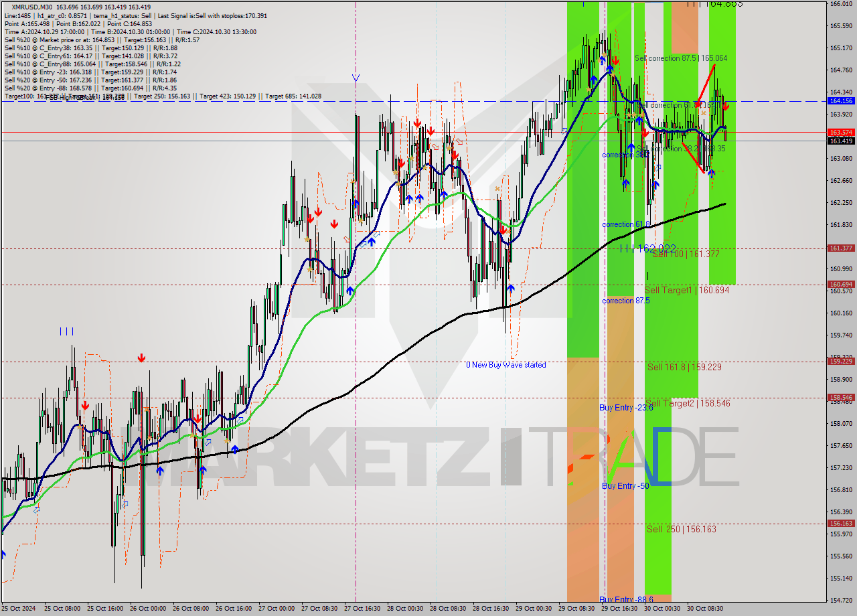857x616 pixels.
Task: Click the 'Sell 250 | 156.163' label
Action: click(682, 530)
